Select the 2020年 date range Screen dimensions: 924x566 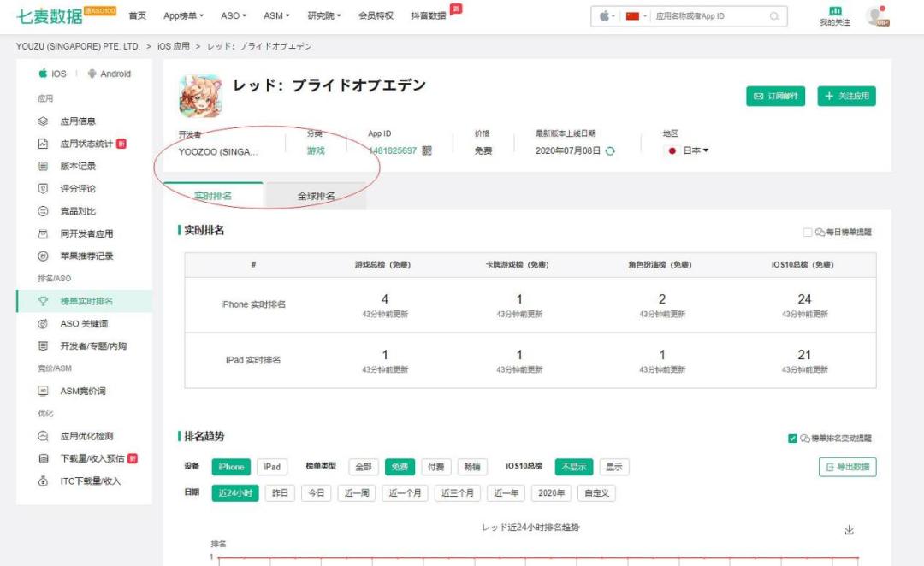tap(551, 493)
